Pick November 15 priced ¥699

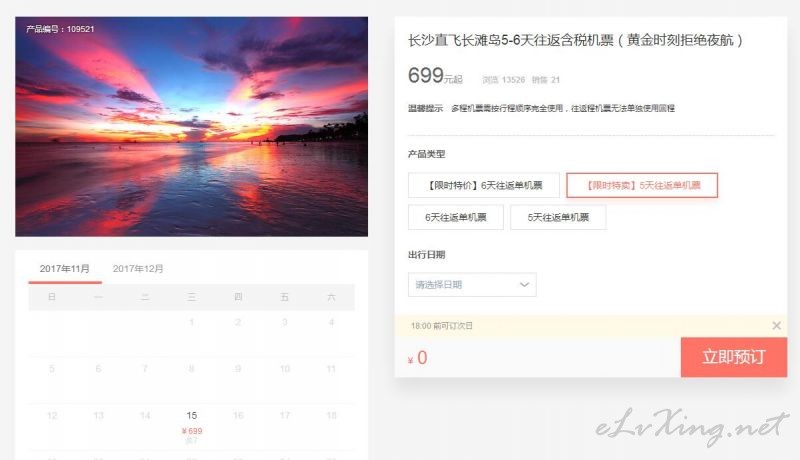coord(191,427)
